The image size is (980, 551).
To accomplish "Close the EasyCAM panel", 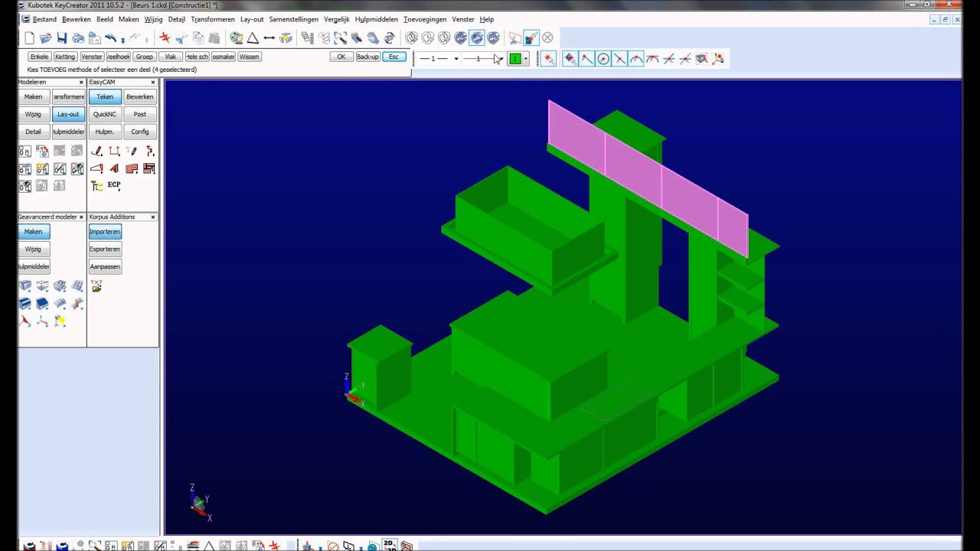I will pos(153,82).
